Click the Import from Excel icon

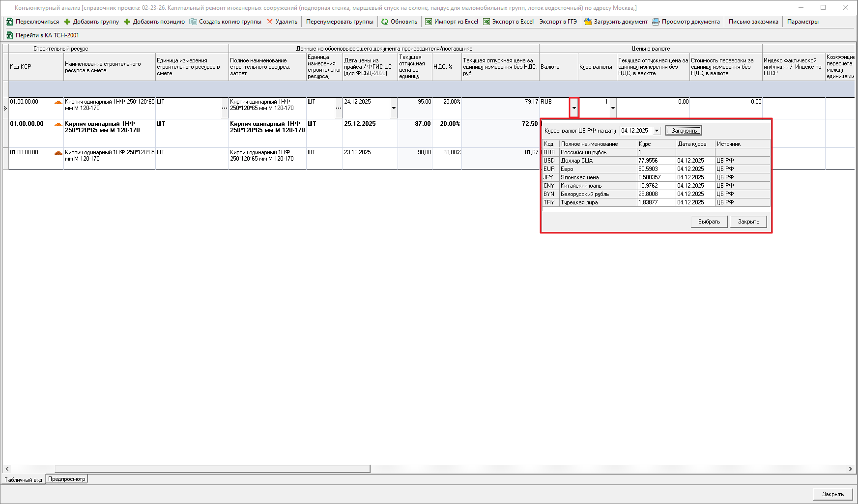pyautogui.click(x=429, y=22)
